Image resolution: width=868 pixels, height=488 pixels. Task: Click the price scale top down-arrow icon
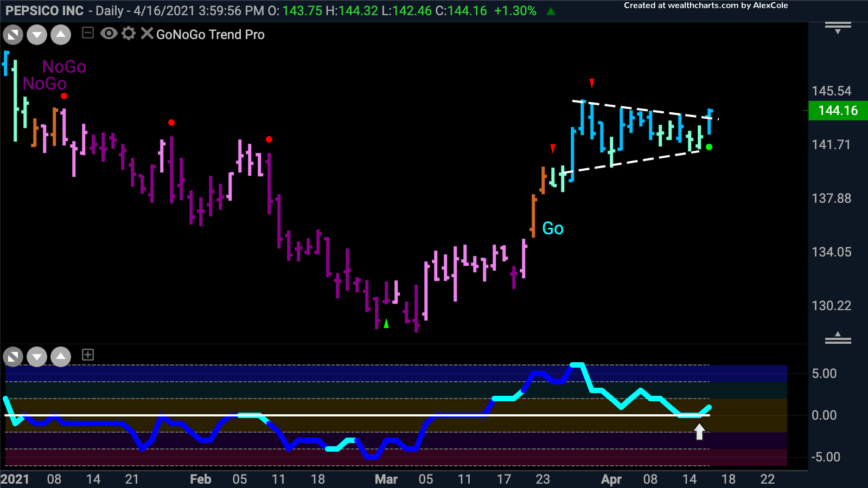(838, 28)
